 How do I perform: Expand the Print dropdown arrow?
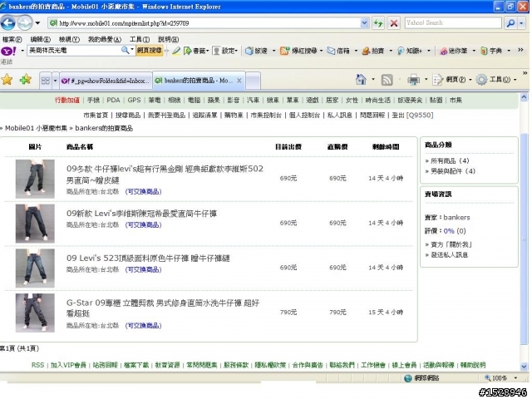pos(426,80)
